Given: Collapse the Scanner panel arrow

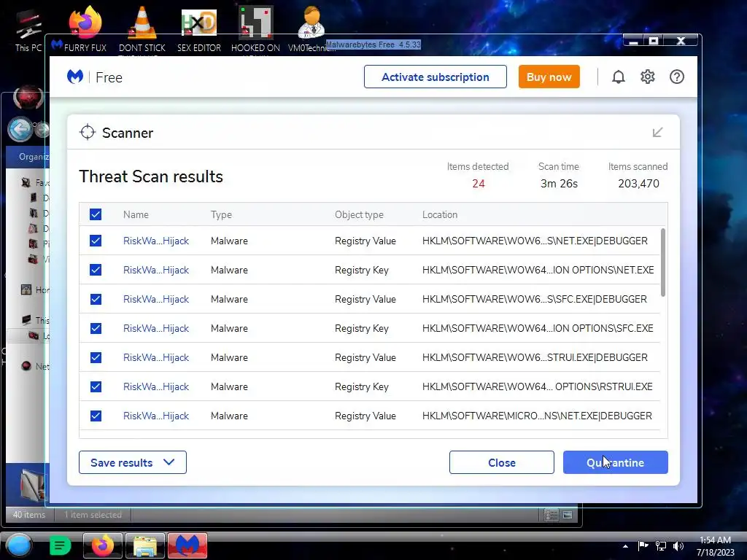Looking at the screenshot, I should pyautogui.click(x=657, y=132).
